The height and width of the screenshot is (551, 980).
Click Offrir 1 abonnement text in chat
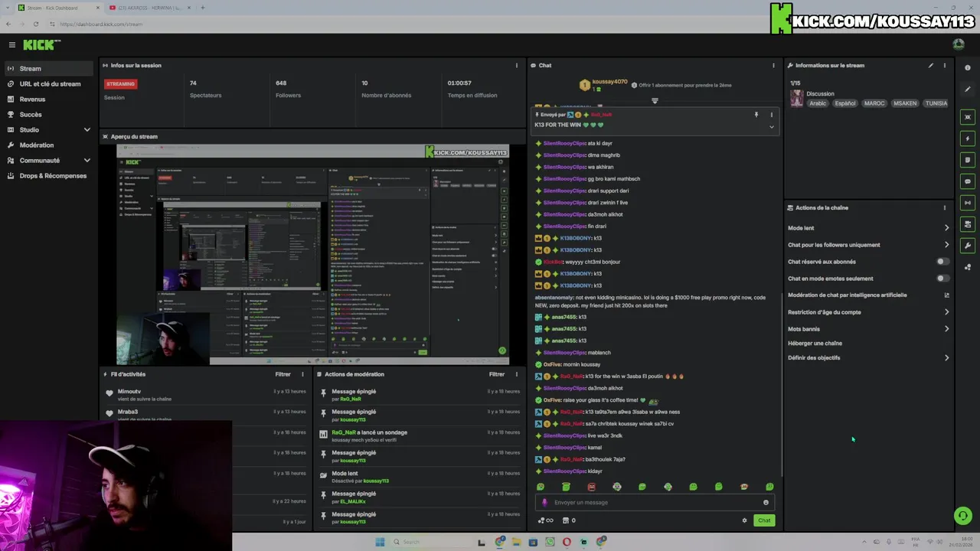[x=685, y=85]
